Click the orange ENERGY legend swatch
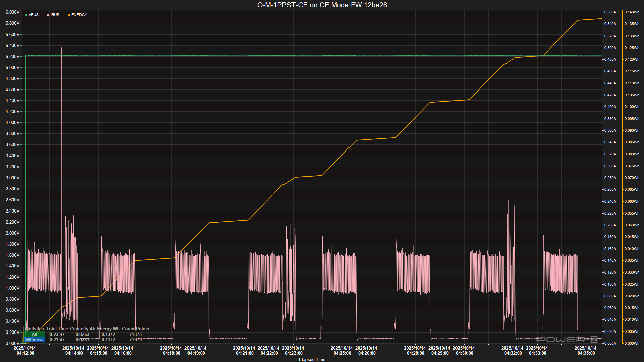Viewport: 644px width, 362px height. click(x=69, y=15)
